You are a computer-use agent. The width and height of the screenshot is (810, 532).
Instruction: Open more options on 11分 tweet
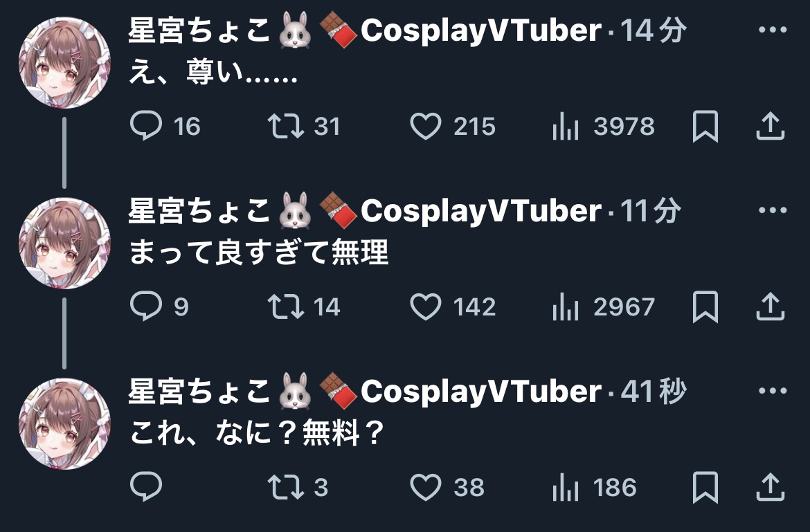coord(773,210)
